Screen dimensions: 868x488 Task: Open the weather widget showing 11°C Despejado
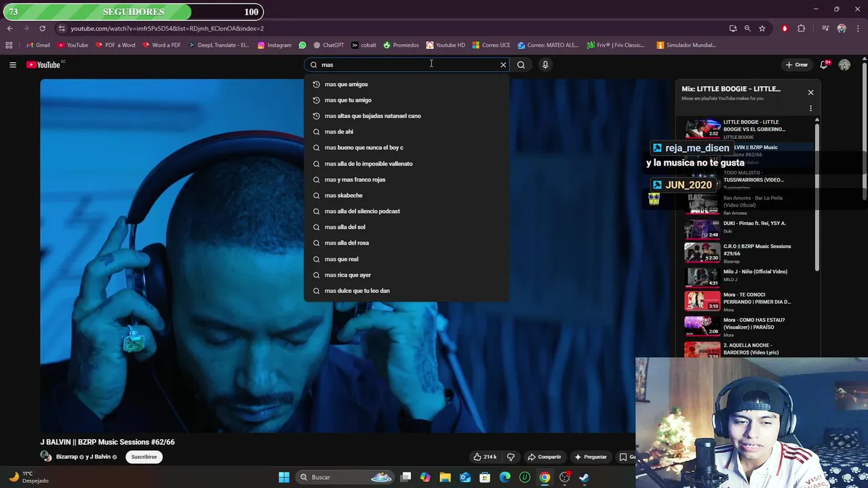coord(28,477)
